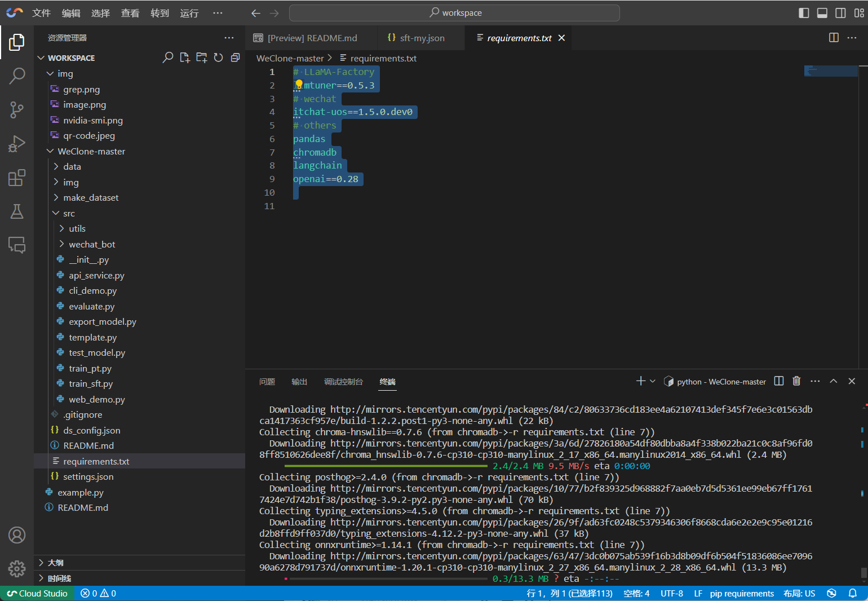The width and height of the screenshot is (868, 601).
Task: Click the workspace search input box
Action: coord(454,13)
